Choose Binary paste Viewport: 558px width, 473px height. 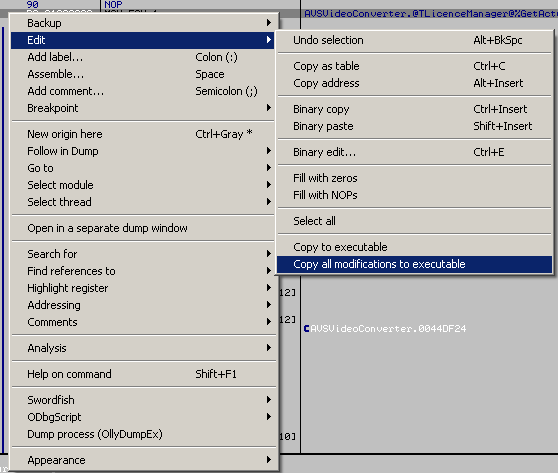[x=414, y=126]
